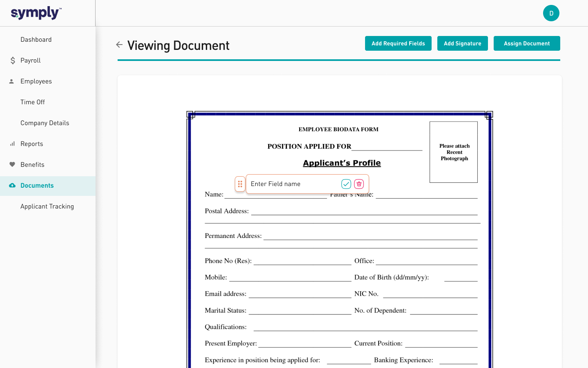Open the user avatar D in the header
Image resolution: width=588 pixels, height=368 pixels.
pos(551,13)
